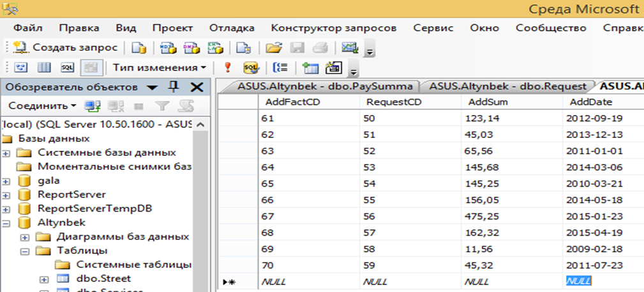Collapse the Таблицы folder node
This screenshot has width=644, height=292.
[26, 251]
